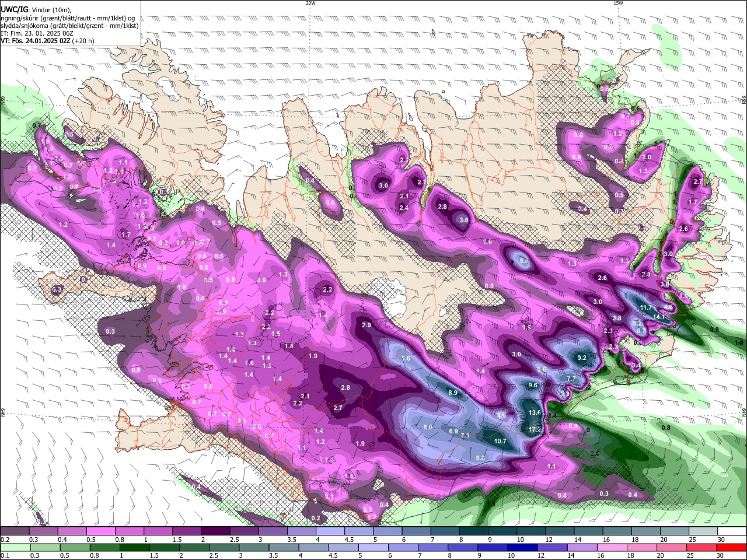The width and height of the screenshot is (747, 560).
Task: Click red swatch after 30 in lower legend row
Action: [x=731, y=547]
